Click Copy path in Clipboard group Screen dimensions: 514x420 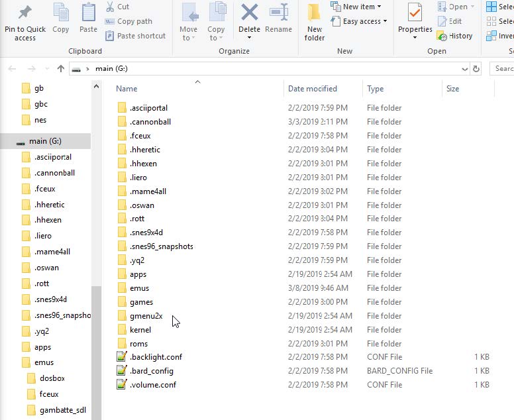pyautogui.click(x=128, y=21)
